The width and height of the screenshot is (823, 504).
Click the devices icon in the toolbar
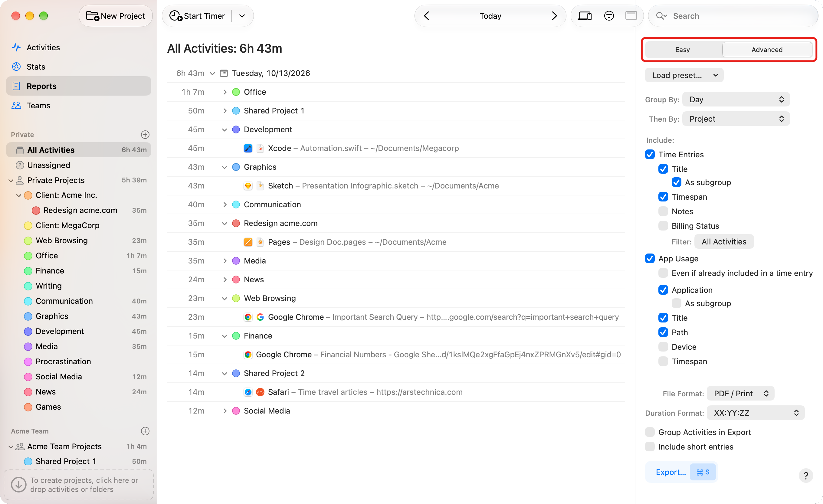pyautogui.click(x=585, y=16)
